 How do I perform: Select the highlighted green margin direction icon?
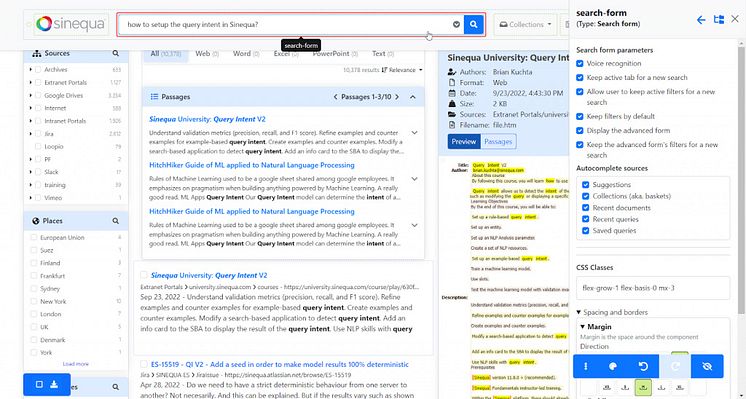(643, 388)
